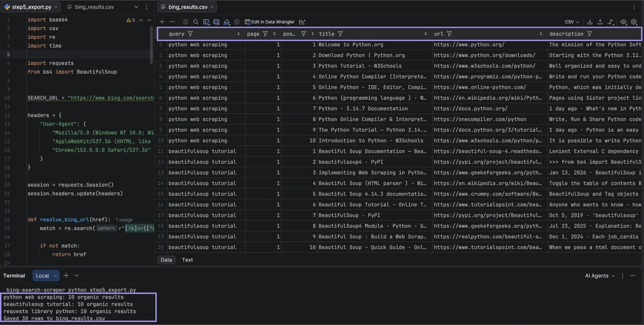Filter the query column
Image resolution: width=644 pixels, height=325 pixels.
click(x=190, y=34)
